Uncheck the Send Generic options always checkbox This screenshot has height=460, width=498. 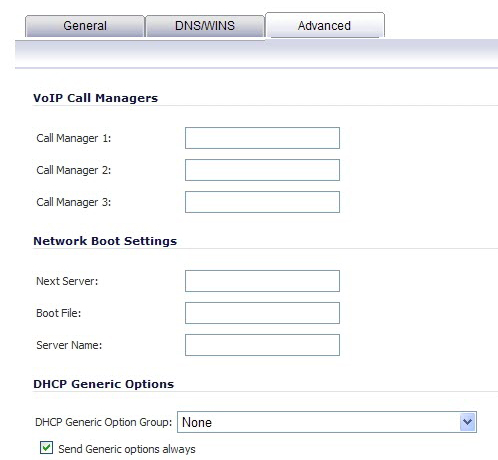[x=46, y=447]
